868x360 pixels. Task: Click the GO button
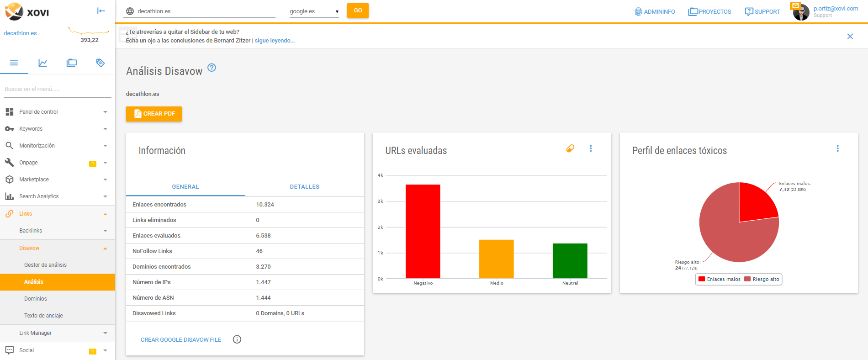coord(358,11)
